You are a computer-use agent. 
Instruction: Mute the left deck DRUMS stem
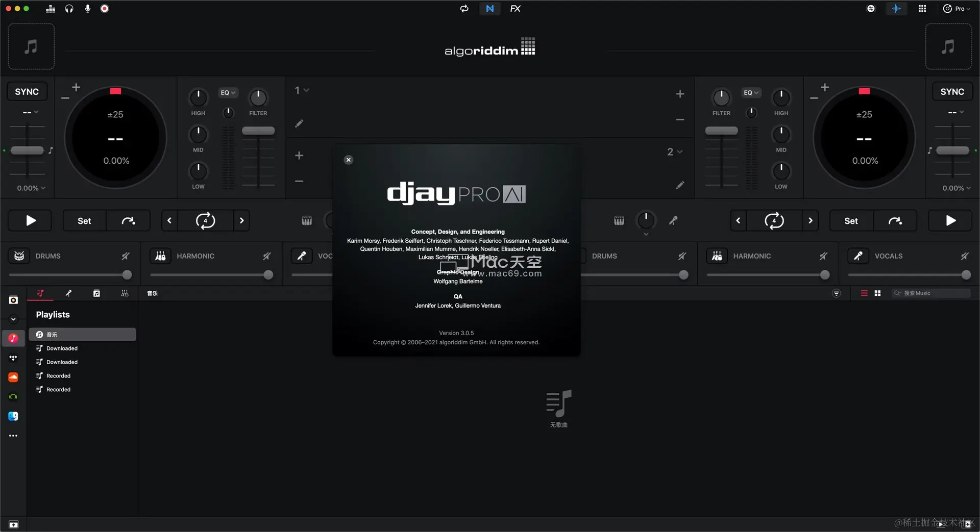126,256
